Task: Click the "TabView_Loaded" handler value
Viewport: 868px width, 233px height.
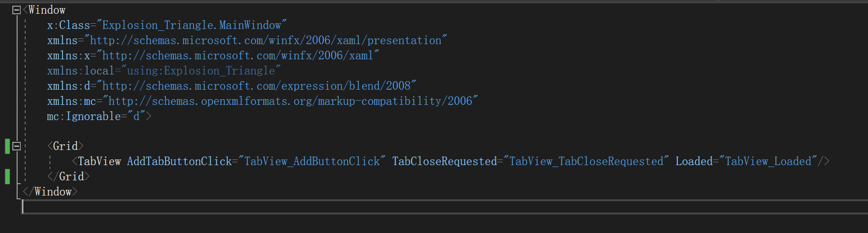Action: click(771, 161)
